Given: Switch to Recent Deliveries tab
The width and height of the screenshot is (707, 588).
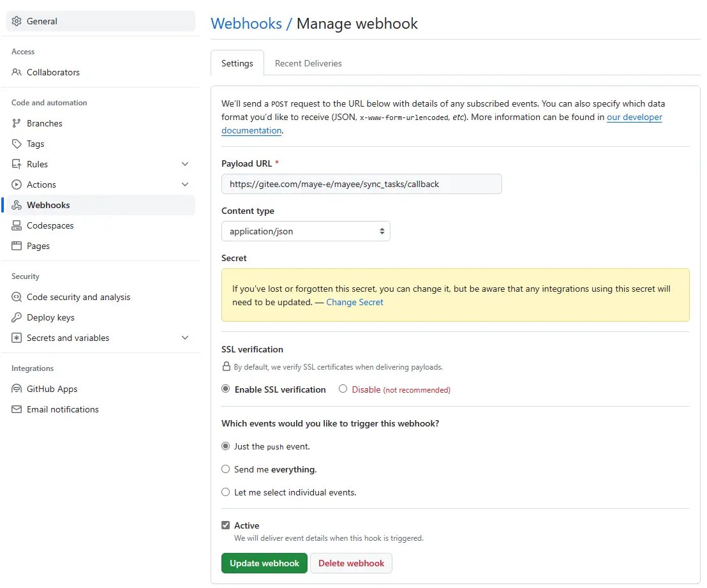Looking at the screenshot, I should (x=308, y=63).
